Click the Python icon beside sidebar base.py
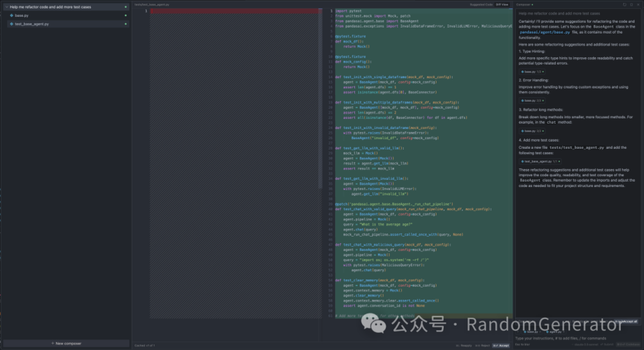Screen dimensions: 644x350 (12, 15)
